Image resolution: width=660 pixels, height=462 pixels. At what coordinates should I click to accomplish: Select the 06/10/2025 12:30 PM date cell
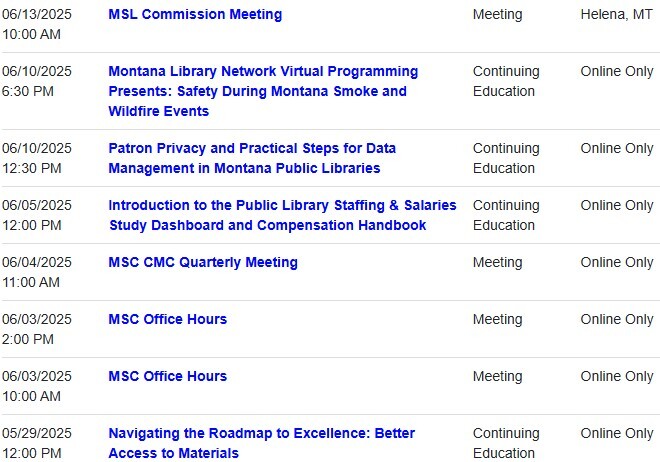point(37,158)
